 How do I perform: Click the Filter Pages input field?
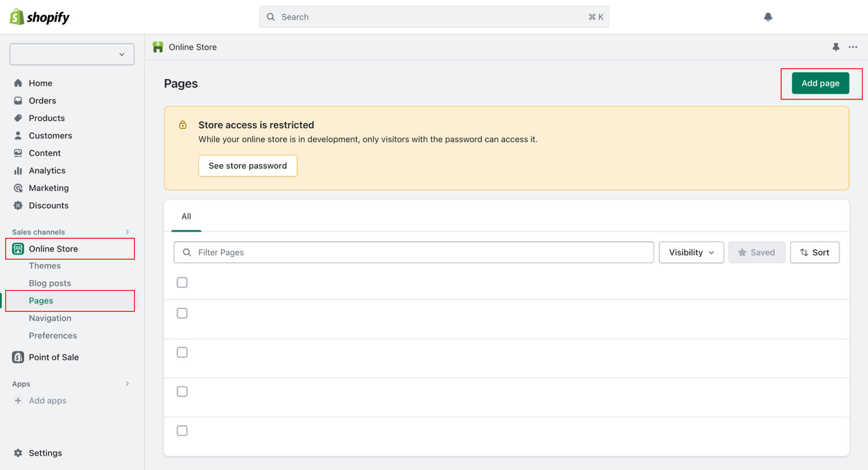pyautogui.click(x=414, y=253)
